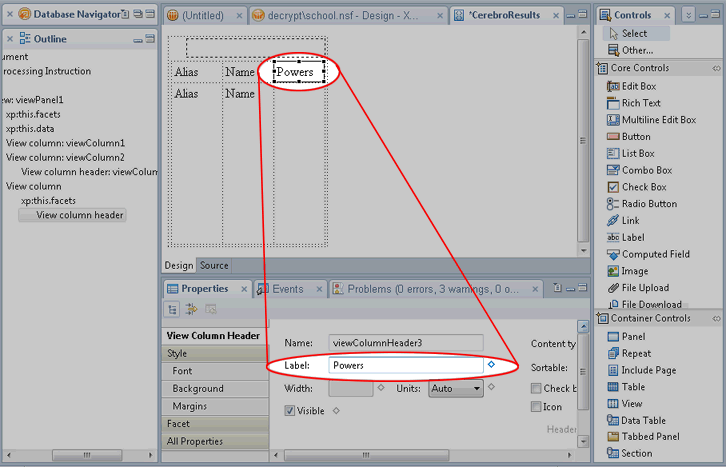Open the All Properties category
This screenshot has height=467, width=726.
pyautogui.click(x=215, y=441)
